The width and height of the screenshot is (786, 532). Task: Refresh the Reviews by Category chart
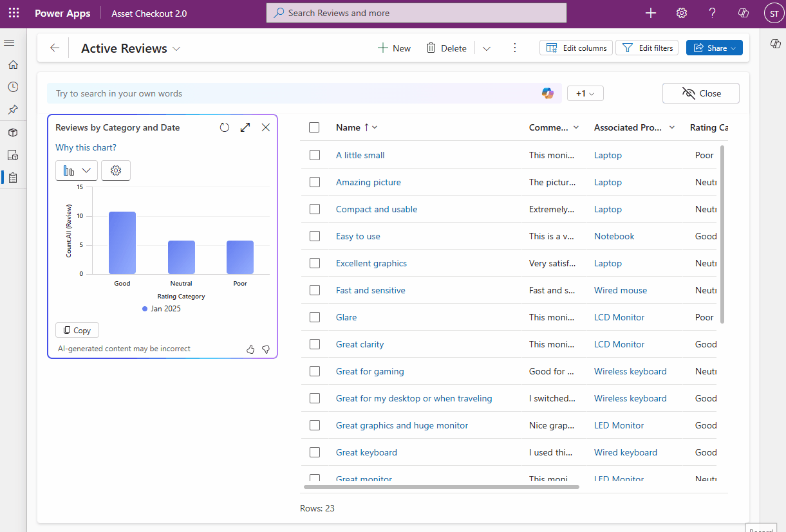(x=224, y=127)
